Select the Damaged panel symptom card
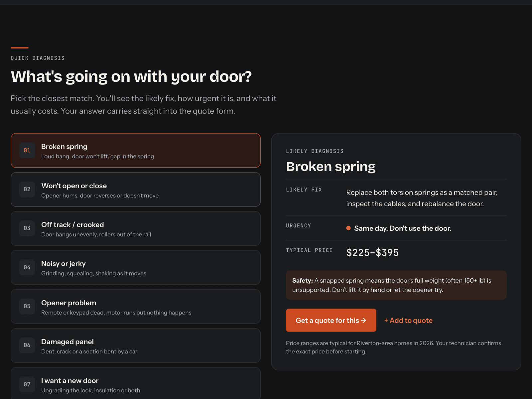This screenshot has width=532, height=399. click(x=136, y=345)
